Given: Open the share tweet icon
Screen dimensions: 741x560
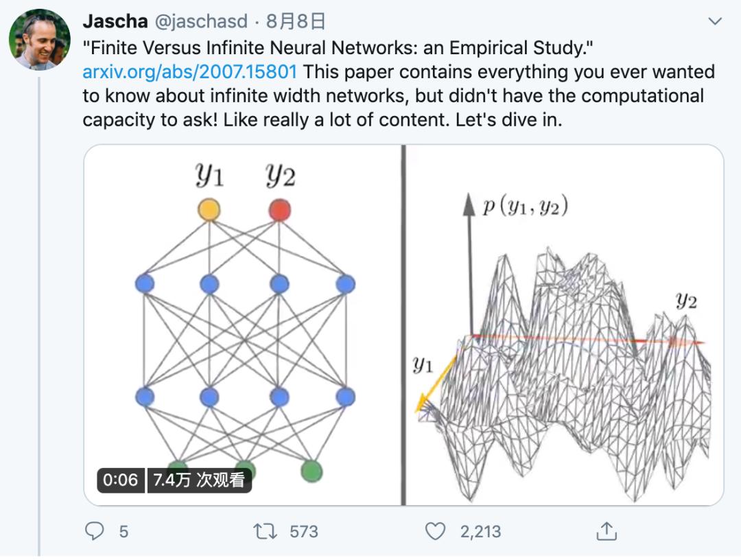Looking at the screenshot, I should [x=607, y=530].
